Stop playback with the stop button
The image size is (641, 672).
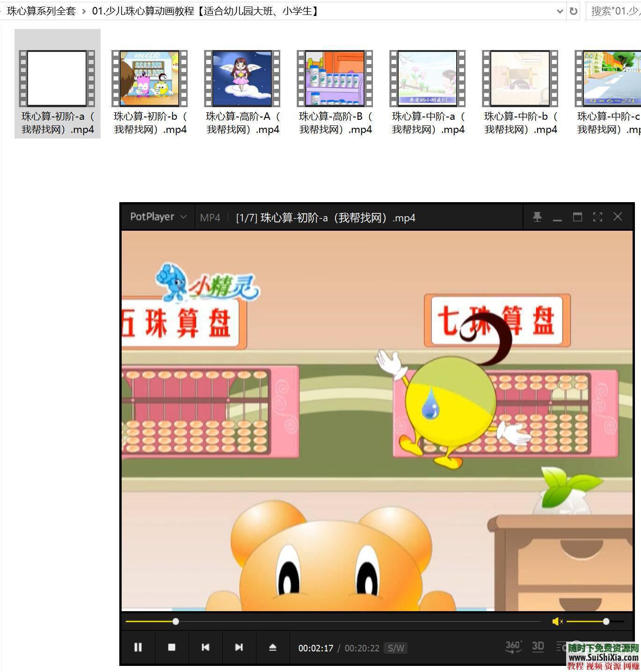tap(172, 647)
